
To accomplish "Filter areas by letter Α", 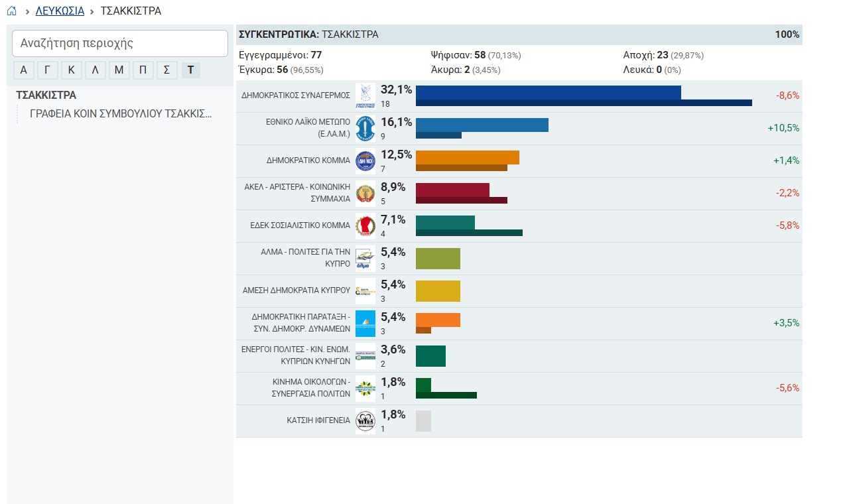I will point(24,70).
